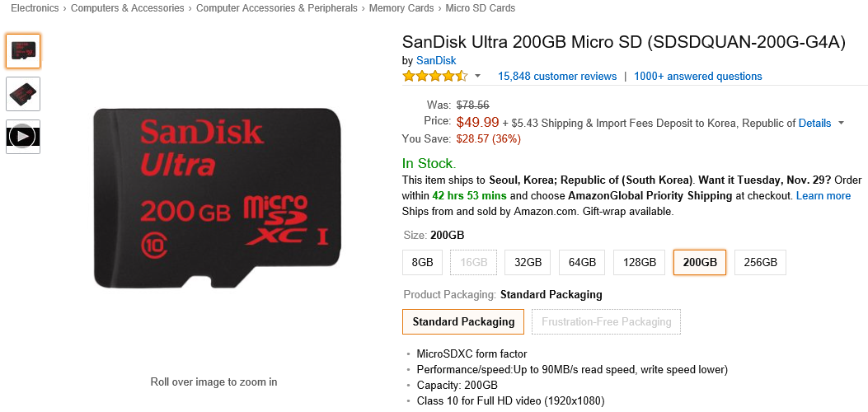Click the Learn more shipping link

coord(823,196)
